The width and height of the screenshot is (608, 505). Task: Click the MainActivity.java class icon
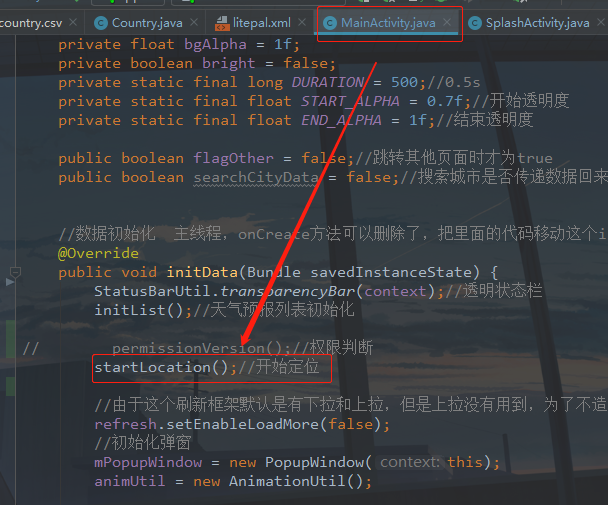click(x=330, y=23)
